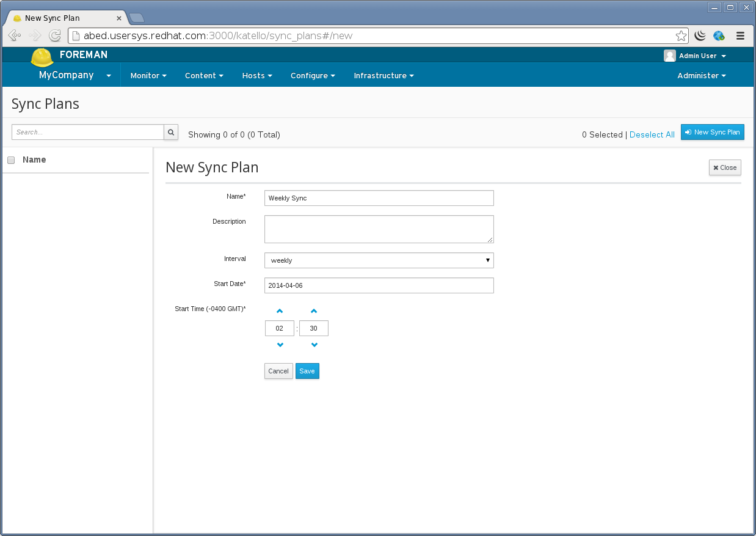Reload the page with the refresh icon
Viewport: 756px width, 536px height.
(55, 35)
